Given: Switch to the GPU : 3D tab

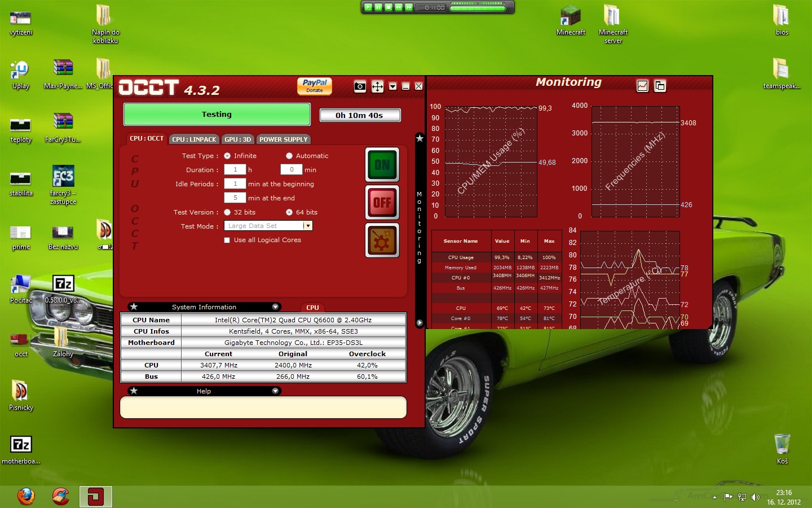Looking at the screenshot, I should click(238, 139).
